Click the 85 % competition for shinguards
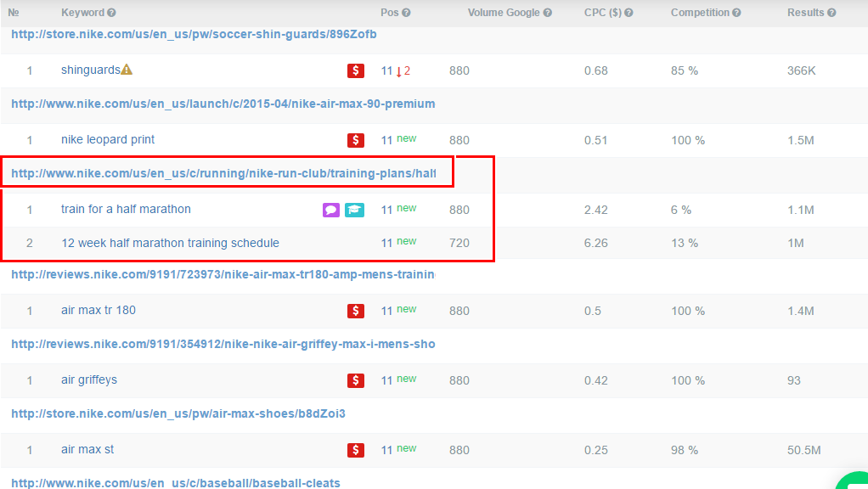868x489 pixels. pos(685,70)
